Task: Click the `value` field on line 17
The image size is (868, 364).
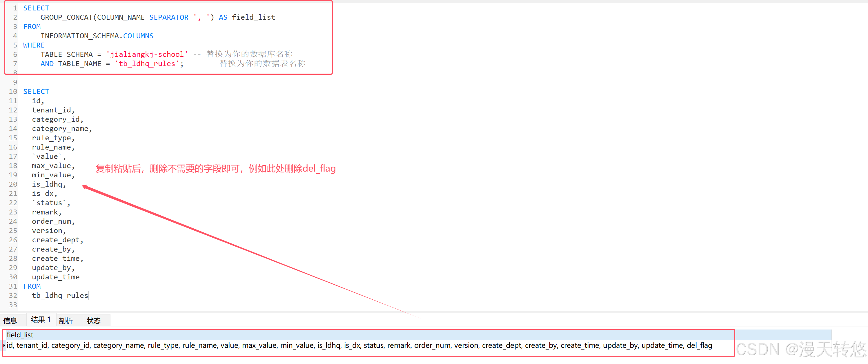Action: point(47,156)
